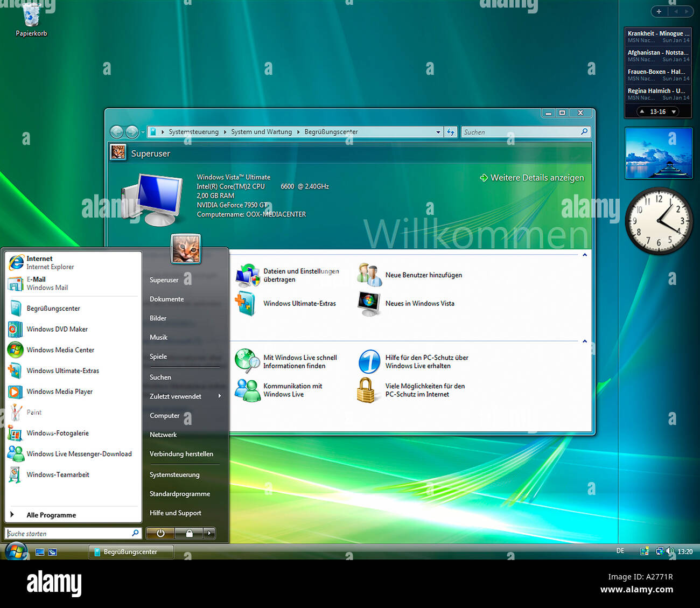Click the forward navigation button
This screenshot has height=608, width=700.
coord(132,132)
